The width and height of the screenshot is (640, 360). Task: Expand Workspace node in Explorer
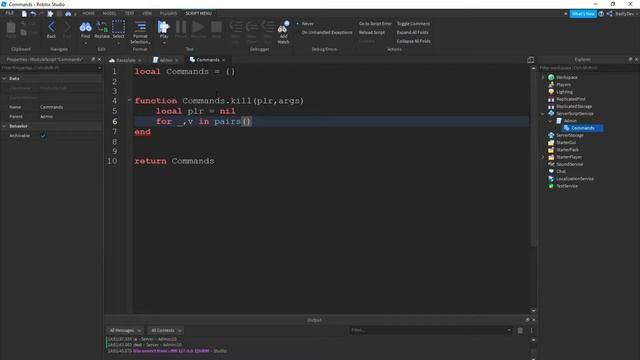pos(543,77)
